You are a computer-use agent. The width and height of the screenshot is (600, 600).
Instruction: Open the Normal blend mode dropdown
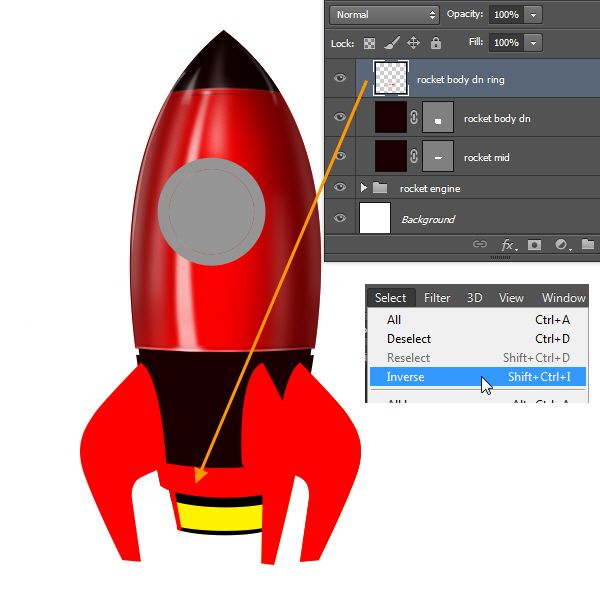[385, 15]
